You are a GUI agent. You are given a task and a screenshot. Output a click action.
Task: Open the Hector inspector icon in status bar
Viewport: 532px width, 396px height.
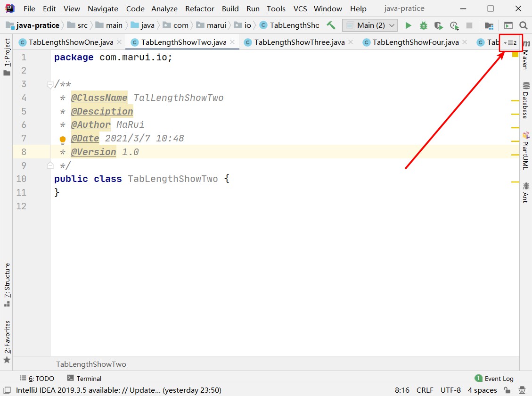[521, 390]
